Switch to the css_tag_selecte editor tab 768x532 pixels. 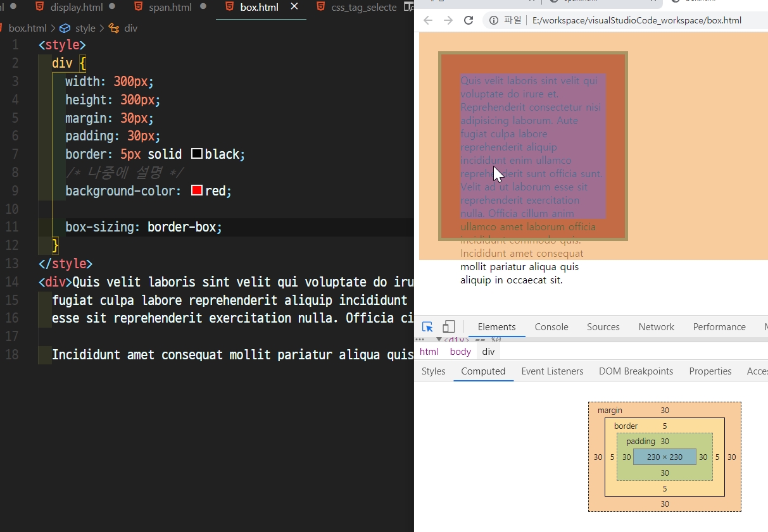[364, 8]
